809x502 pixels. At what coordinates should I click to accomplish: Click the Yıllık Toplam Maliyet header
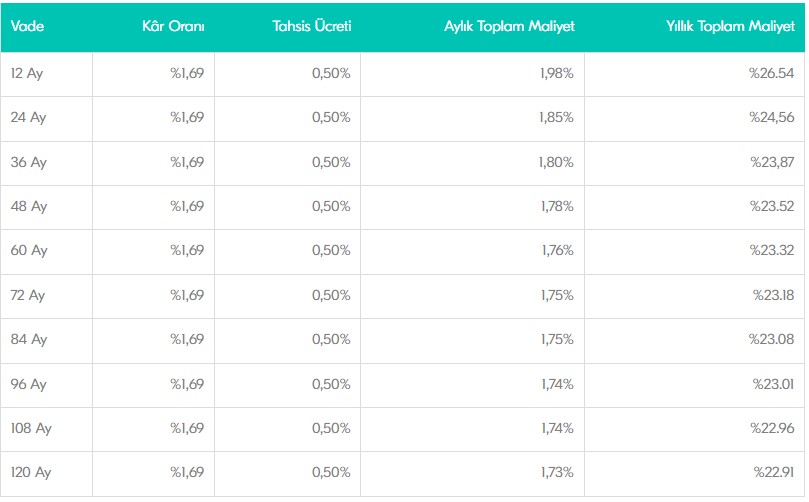tap(730, 26)
